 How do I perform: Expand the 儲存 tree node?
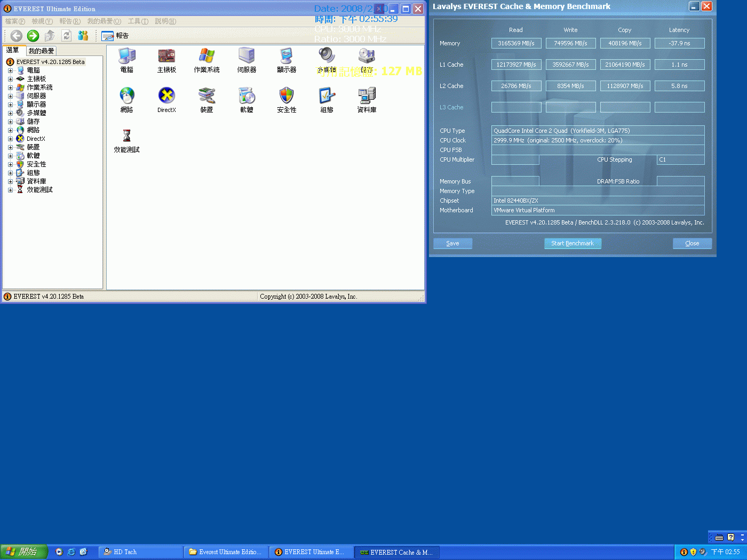tap(10, 122)
